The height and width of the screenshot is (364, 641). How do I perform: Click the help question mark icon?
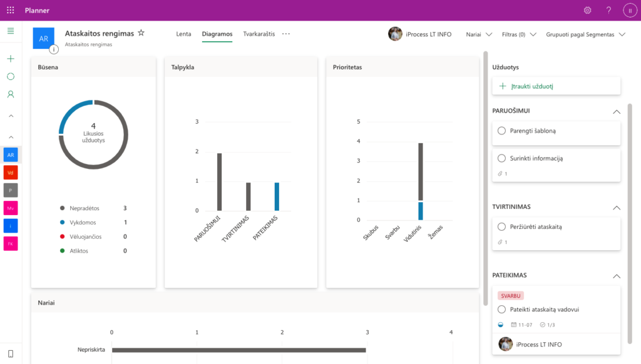click(x=608, y=10)
